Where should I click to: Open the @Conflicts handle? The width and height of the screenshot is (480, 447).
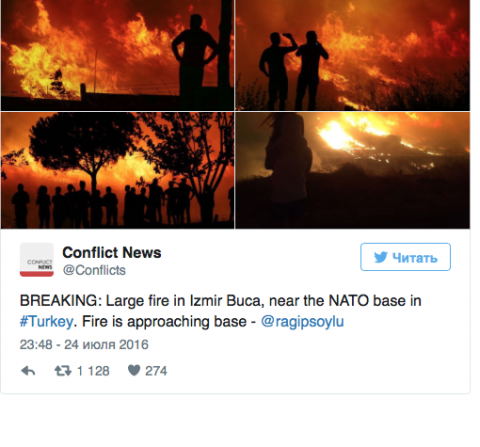[94, 270]
